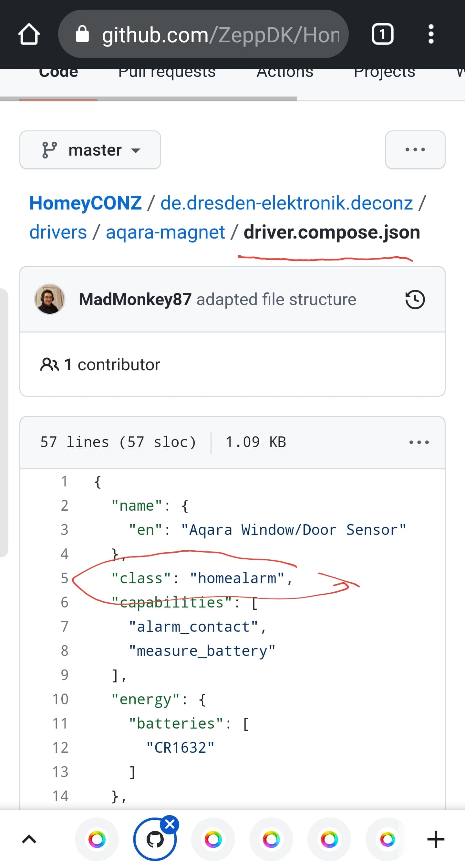Switch to the Pull requests tab
The width and height of the screenshot is (465, 868).
click(167, 72)
